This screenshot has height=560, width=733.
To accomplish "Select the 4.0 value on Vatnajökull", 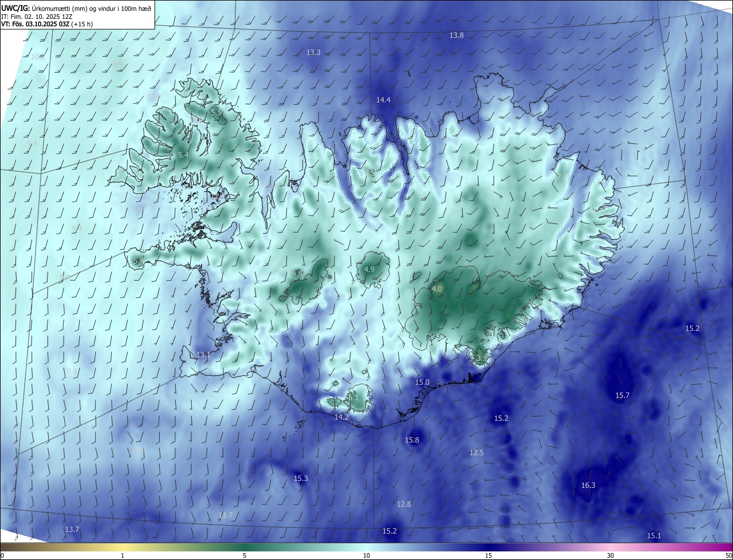I will coord(437,289).
